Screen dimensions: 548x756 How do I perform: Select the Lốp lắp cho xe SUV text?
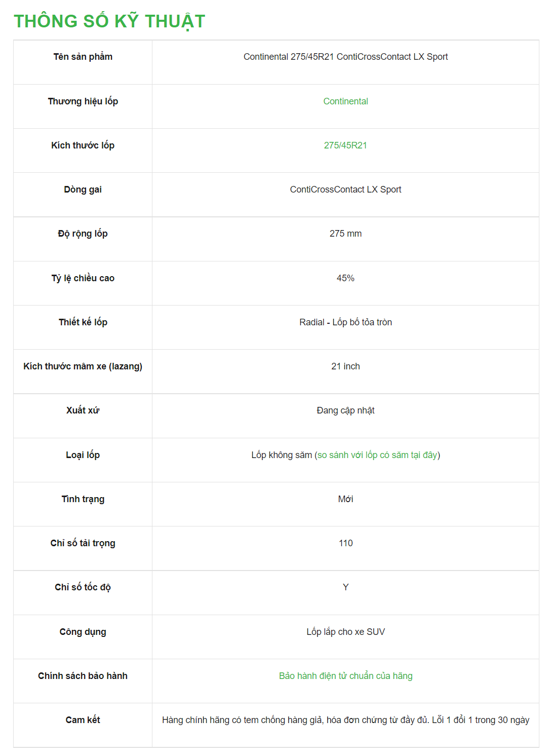(345, 632)
